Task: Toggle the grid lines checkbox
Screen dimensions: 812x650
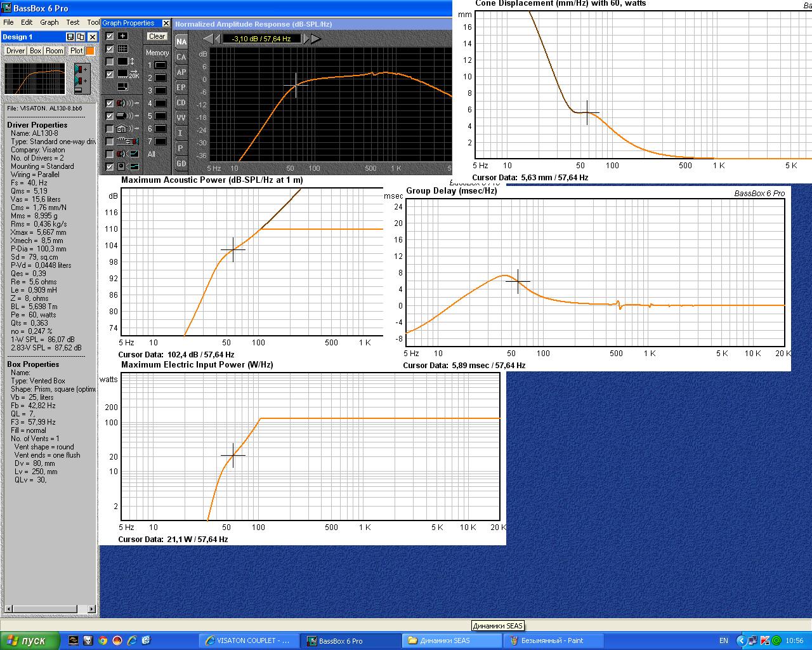Action: (110, 49)
